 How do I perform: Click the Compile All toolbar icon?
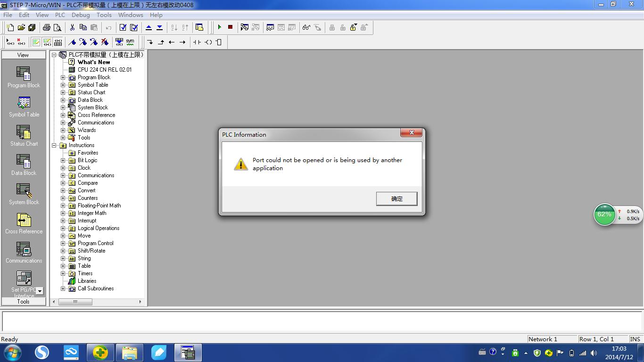click(134, 27)
